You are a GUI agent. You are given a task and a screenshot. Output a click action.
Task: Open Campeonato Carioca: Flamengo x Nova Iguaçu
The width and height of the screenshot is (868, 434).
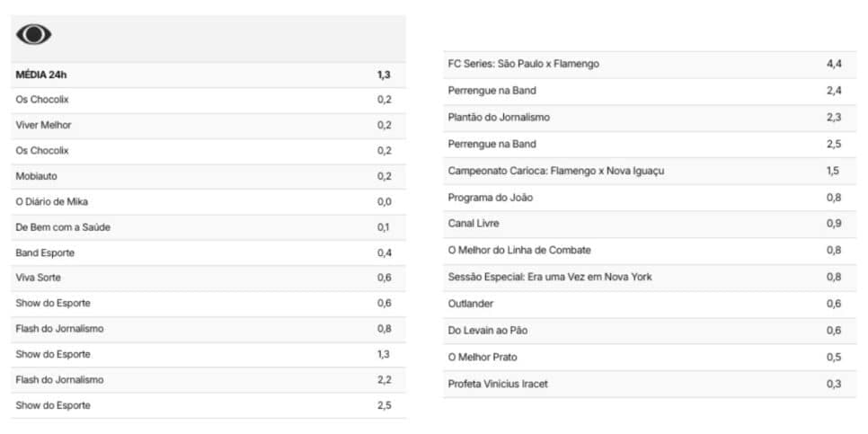pos(650,171)
